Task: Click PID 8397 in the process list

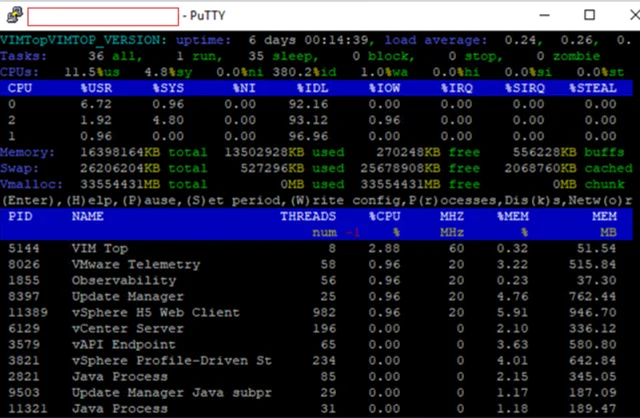Action: click(24, 297)
